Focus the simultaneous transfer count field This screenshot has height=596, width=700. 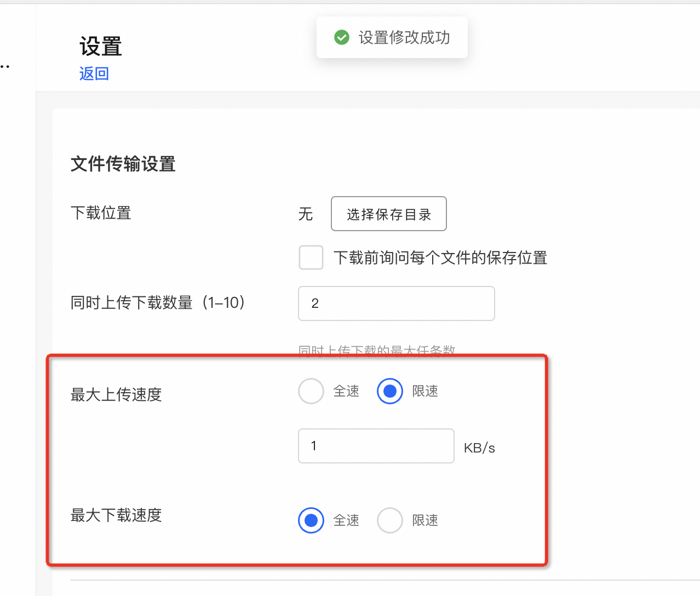click(x=397, y=303)
